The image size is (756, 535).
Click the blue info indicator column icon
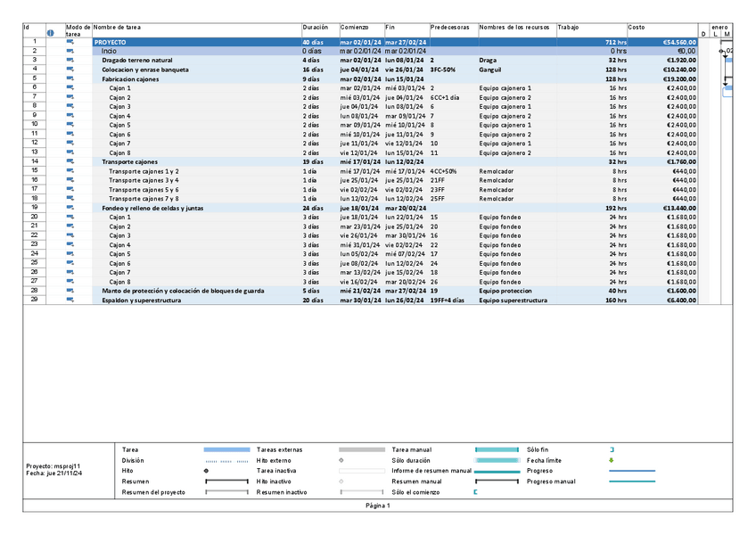[50, 33]
